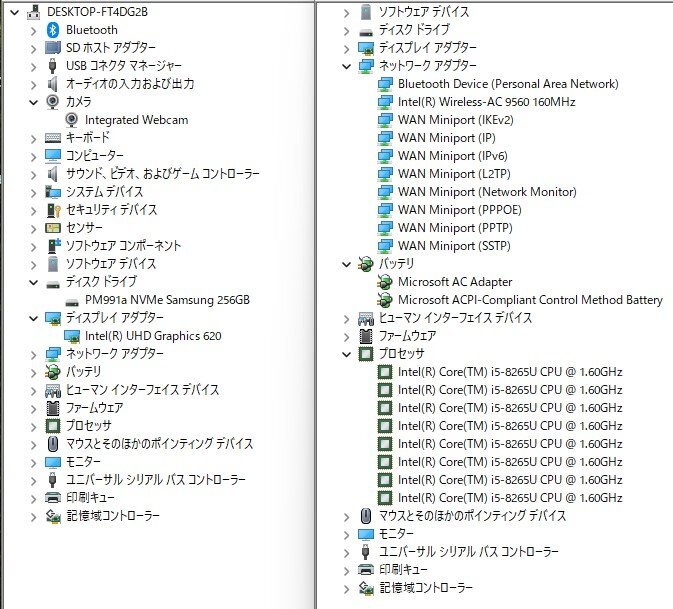
Task: Select the left pane ヒューマン インターフェイス デバイス label
Action: coord(142,389)
